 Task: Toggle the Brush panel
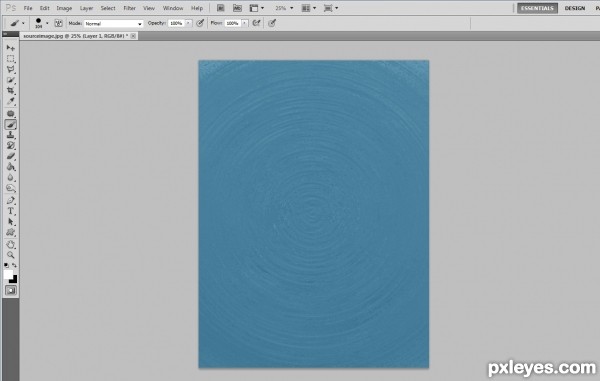tap(59, 23)
